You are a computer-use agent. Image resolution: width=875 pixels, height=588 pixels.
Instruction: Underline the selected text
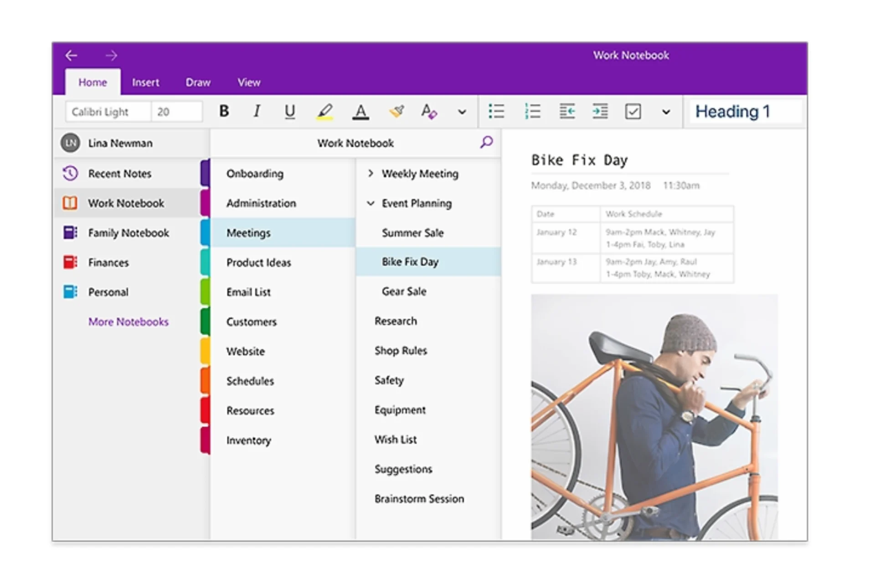290,111
